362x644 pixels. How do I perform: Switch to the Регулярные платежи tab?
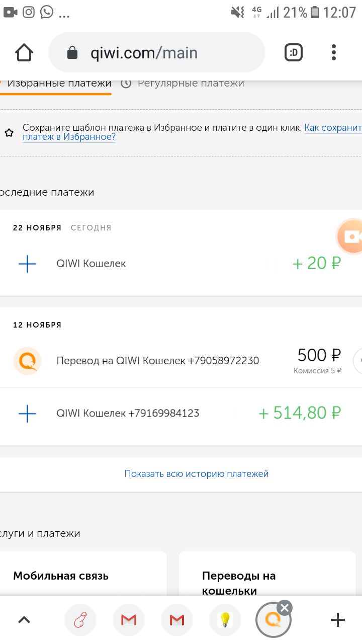(191, 84)
